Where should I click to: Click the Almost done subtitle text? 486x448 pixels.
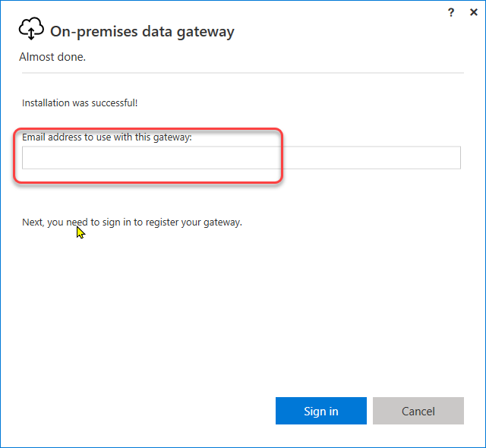coord(52,57)
